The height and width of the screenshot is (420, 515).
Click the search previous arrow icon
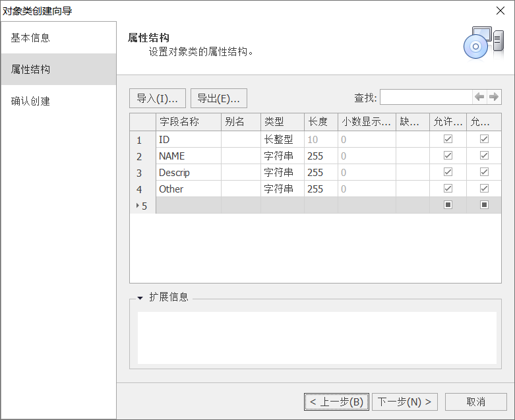point(479,97)
